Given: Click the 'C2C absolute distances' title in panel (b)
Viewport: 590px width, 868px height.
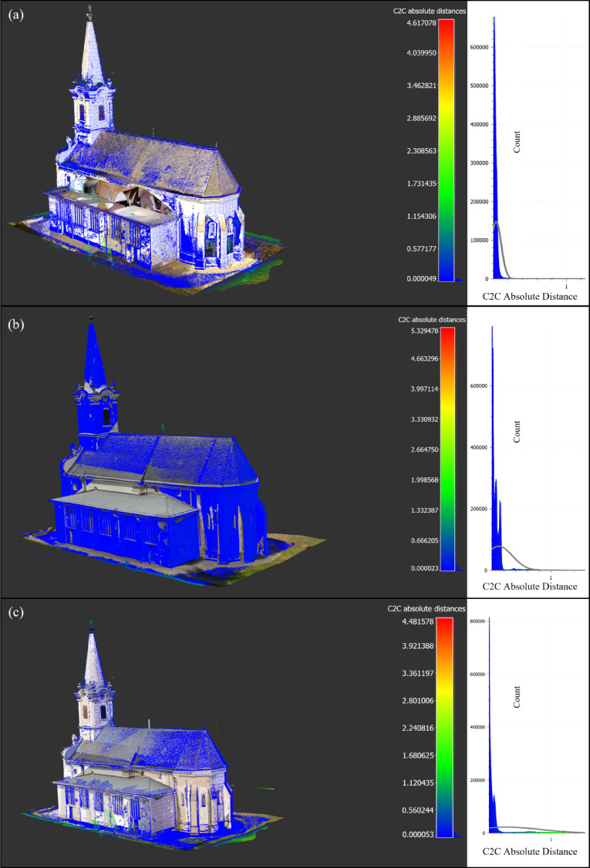Looking at the screenshot, I should [x=432, y=320].
